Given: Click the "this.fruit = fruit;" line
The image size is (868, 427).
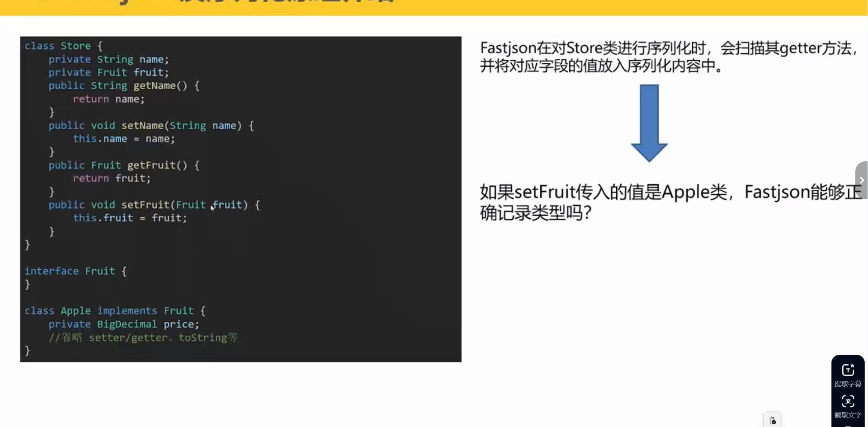Looking at the screenshot, I should pyautogui.click(x=130, y=218).
